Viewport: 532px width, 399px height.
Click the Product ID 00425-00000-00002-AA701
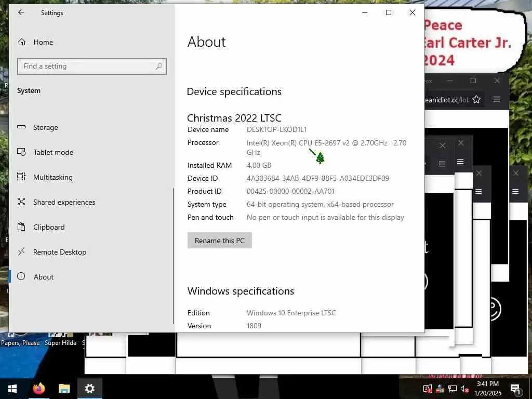point(290,191)
